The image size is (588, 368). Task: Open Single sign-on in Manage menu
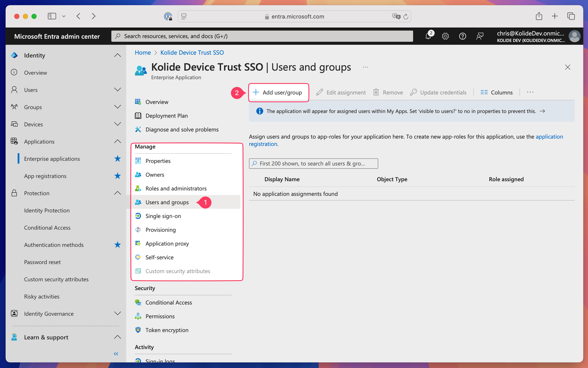163,216
